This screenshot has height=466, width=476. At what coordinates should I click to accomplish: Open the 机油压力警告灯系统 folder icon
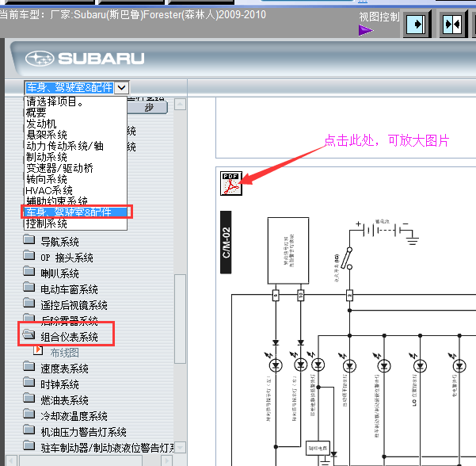(x=29, y=430)
